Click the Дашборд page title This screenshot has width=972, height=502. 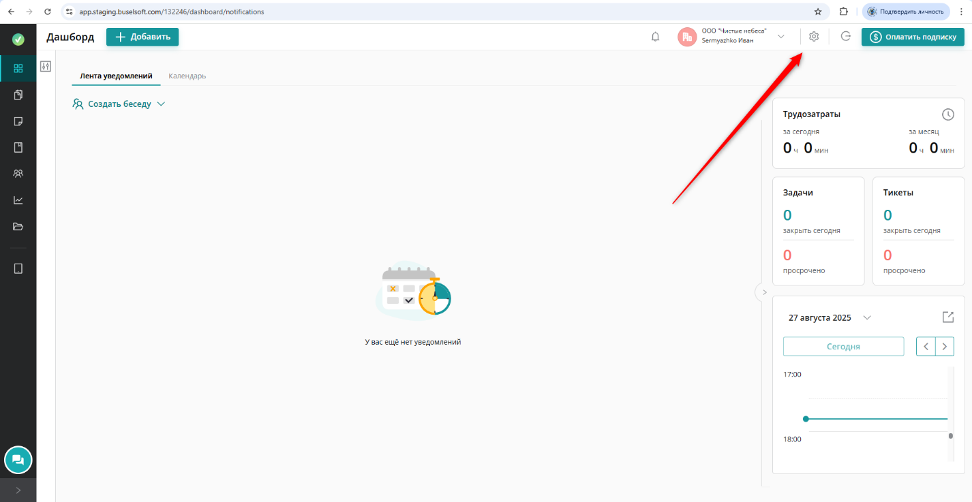click(70, 37)
